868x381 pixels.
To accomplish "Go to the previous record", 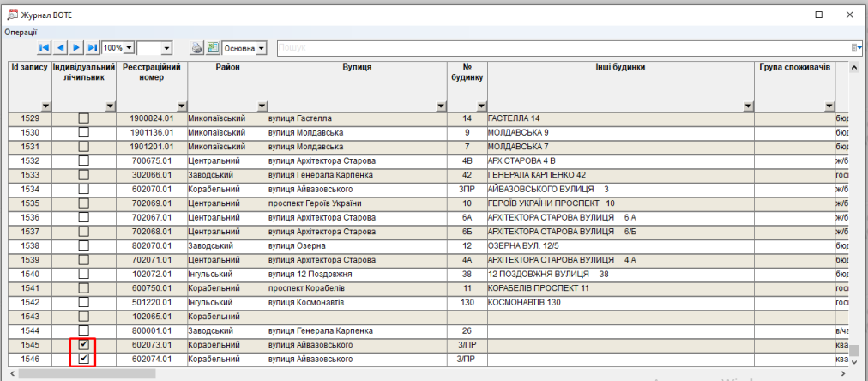I will (61, 48).
